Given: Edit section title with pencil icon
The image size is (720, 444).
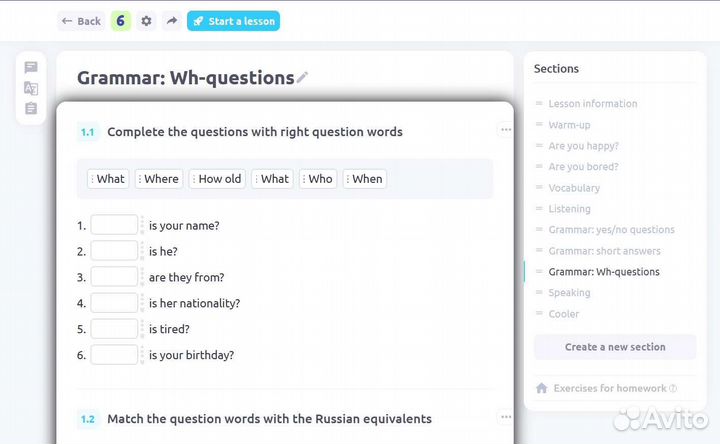Looking at the screenshot, I should click(303, 77).
